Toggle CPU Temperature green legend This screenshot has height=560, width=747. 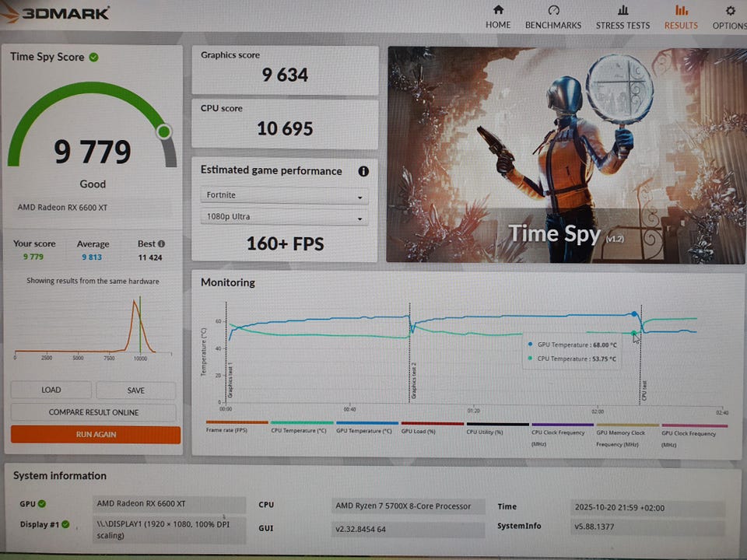[x=302, y=427]
